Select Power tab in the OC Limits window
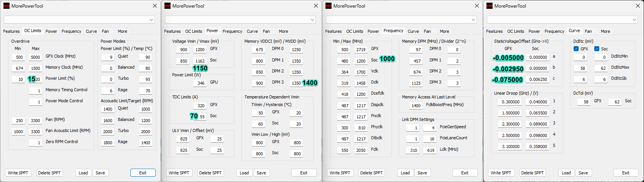This screenshot has height=182, width=644. (51, 31)
